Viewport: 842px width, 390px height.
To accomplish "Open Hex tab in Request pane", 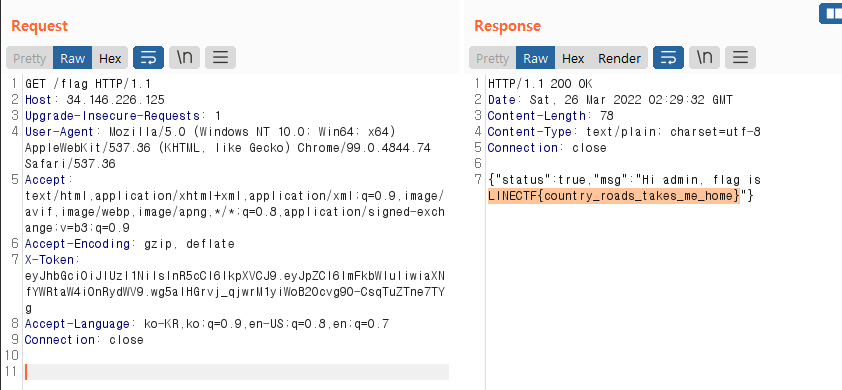I will [110, 58].
